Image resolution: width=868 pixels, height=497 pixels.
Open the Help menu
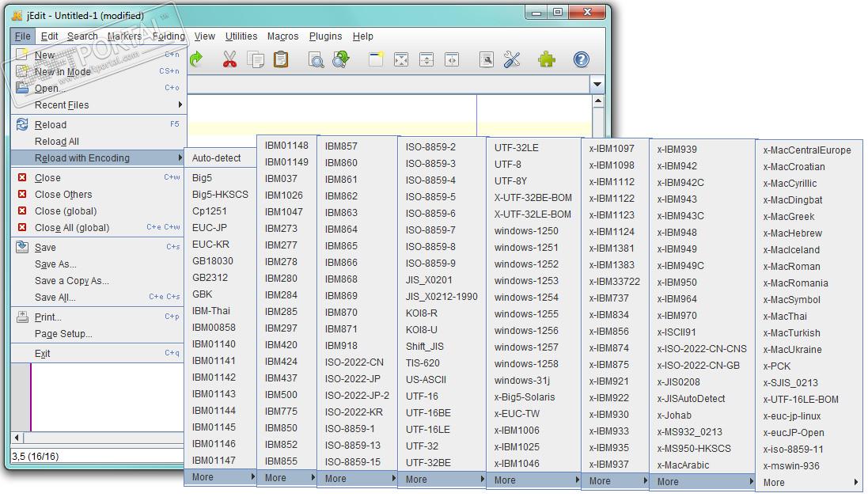tap(363, 36)
